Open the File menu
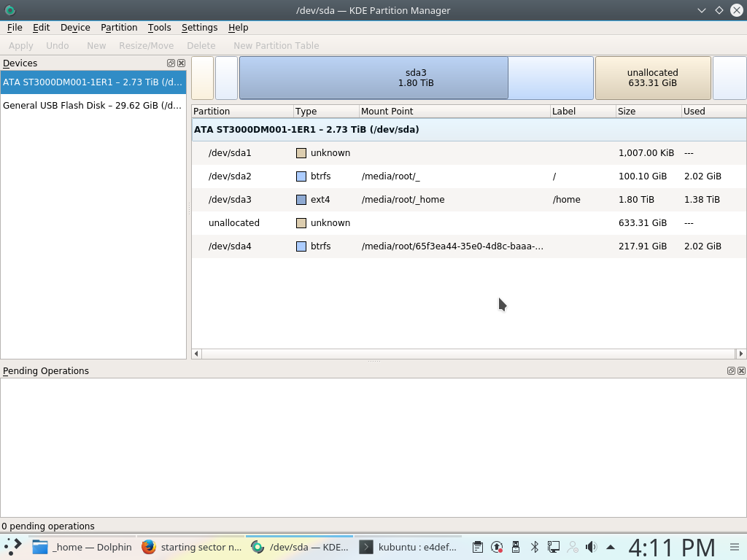 pyautogui.click(x=15, y=28)
